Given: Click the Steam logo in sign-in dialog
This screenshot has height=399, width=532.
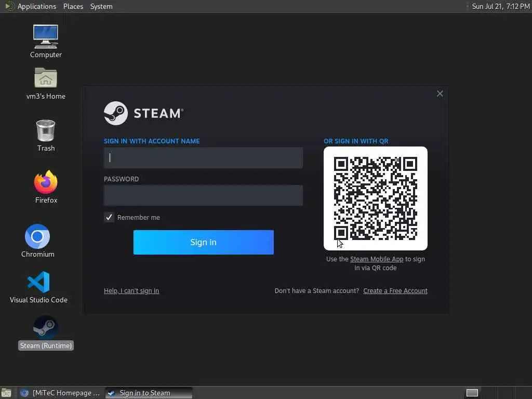Looking at the screenshot, I should 143,113.
